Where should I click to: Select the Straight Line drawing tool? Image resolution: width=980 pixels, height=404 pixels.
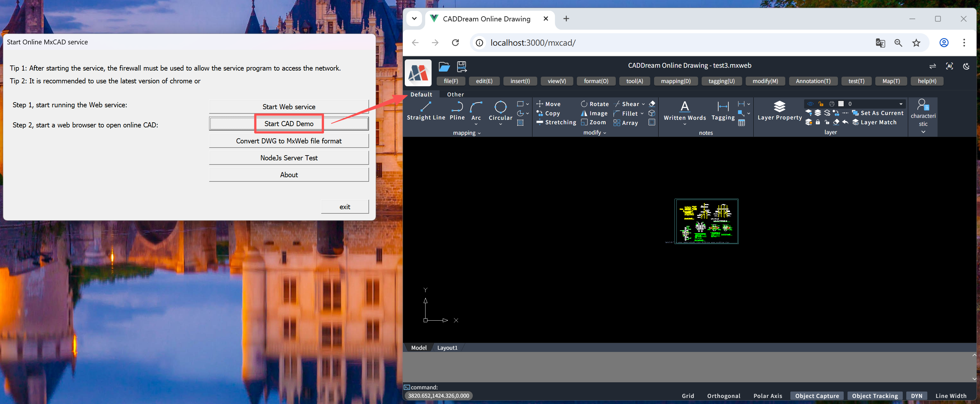click(425, 111)
